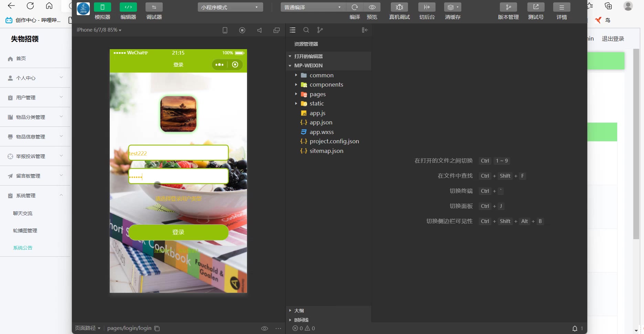This screenshot has height=334, width=644.
Task: Collapse the explorer sidebar panel icon
Action: 365,30
